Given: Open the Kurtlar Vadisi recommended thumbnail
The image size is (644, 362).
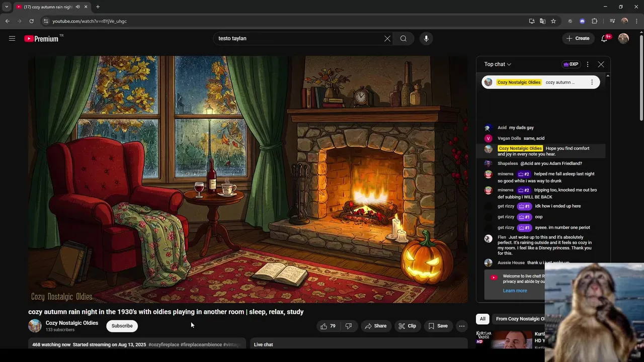Looking at the screenshot, I should click(x=504, y=339).
